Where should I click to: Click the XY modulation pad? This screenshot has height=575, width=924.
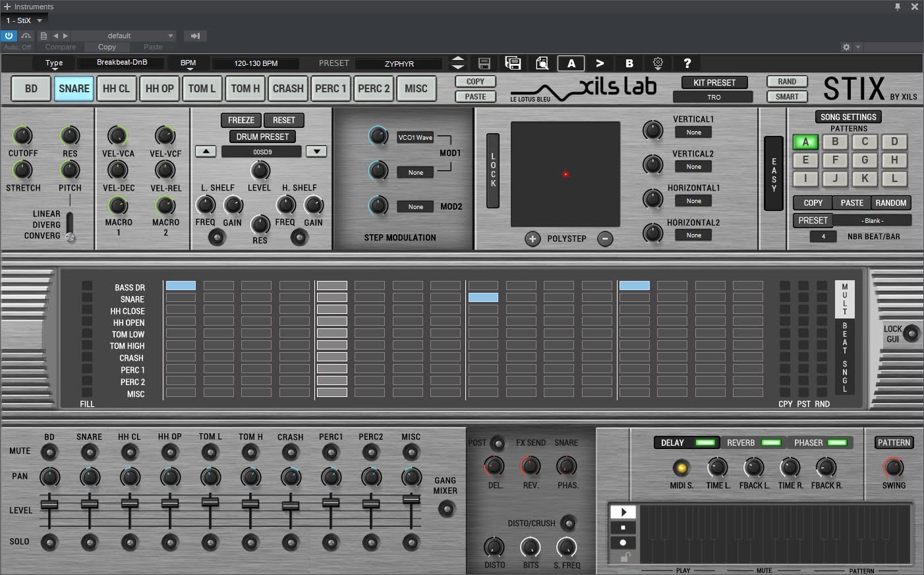[x=565, y=174]
